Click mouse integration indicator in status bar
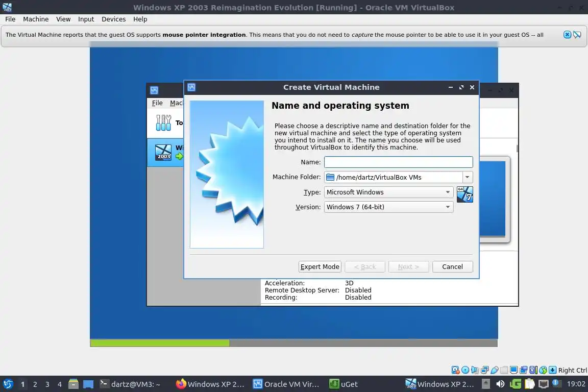This screenshot has height=392, width=588. (543, 370)
